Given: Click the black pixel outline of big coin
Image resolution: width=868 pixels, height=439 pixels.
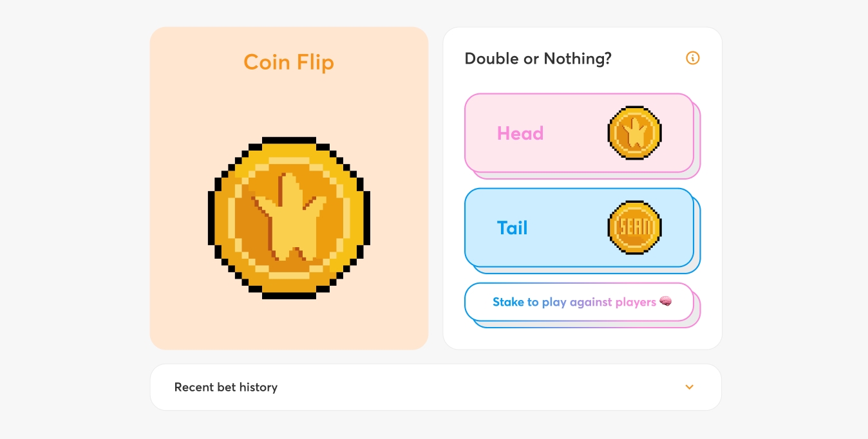Looking at the screenshot, I should [289, 140].
